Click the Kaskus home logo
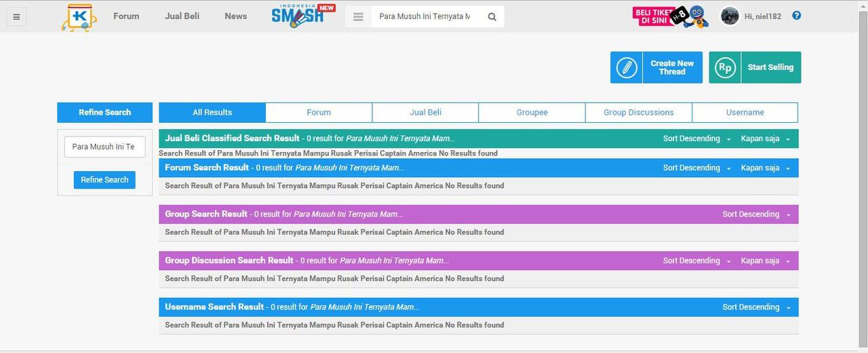This screenshot has width=868, height=353. [79, 17]
